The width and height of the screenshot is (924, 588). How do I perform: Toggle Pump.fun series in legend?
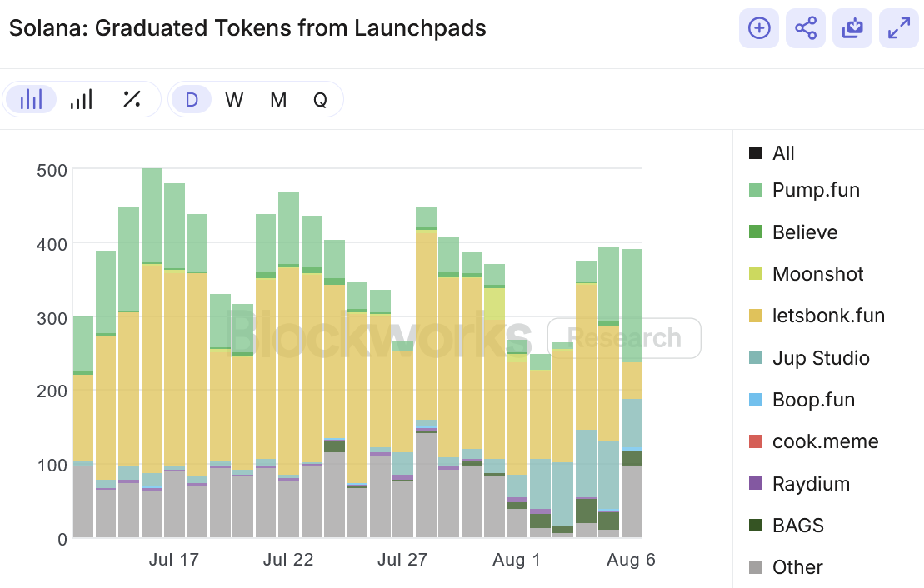click(815, 190)
